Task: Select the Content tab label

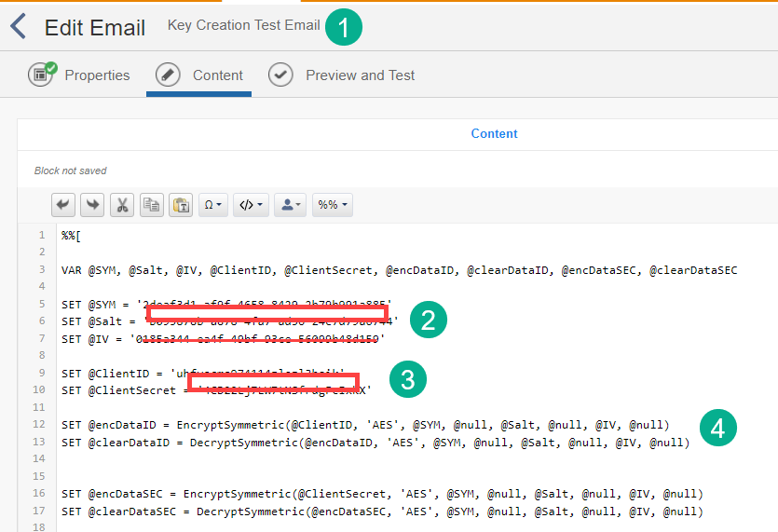Action: coord(217,75)
